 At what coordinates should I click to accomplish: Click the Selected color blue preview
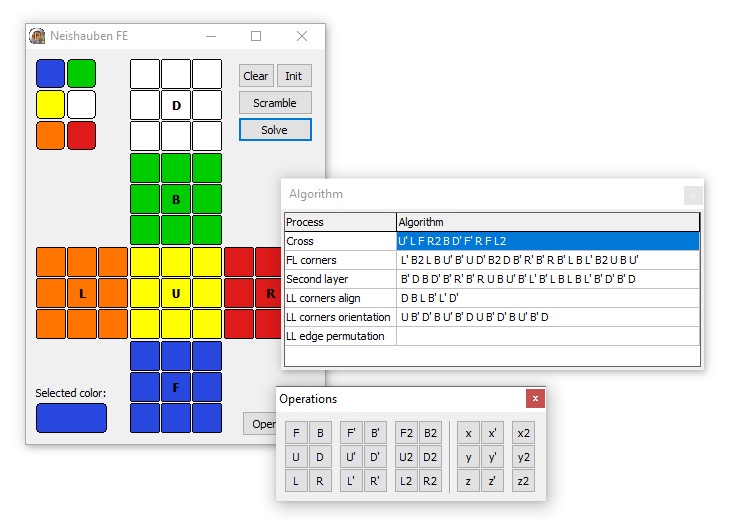(71, 418)
